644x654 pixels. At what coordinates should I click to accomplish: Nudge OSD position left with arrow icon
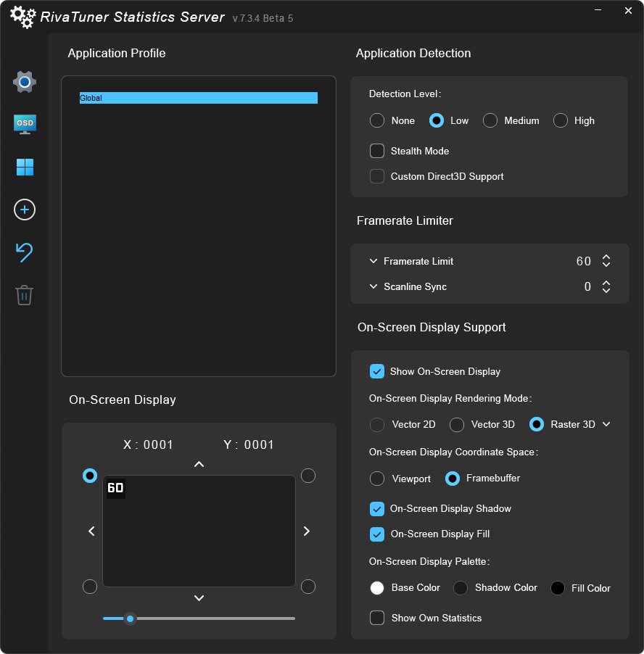(x=91, y=531)
